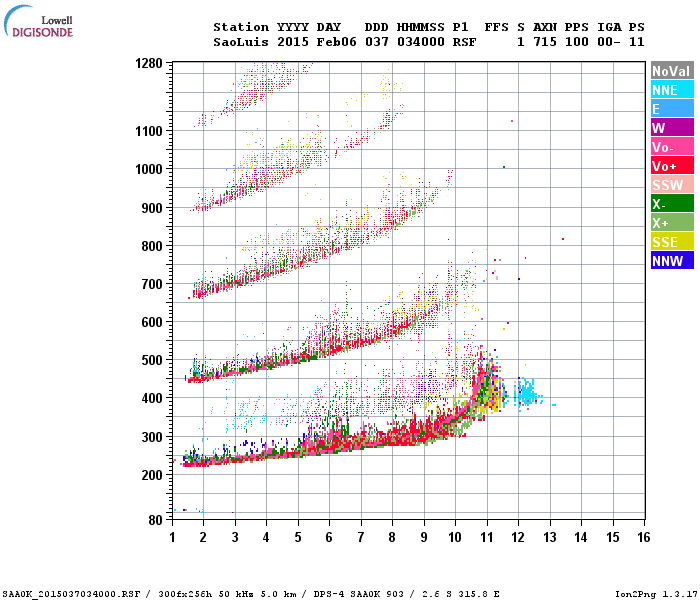Viewport: 700px width, 600px height.
Task: Select the NNE cyan legend swatch
Action: tap(672, 90)
